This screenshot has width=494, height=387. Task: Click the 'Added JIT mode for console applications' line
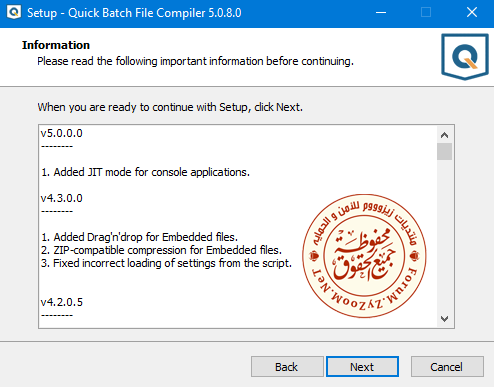tap(145, 172)
